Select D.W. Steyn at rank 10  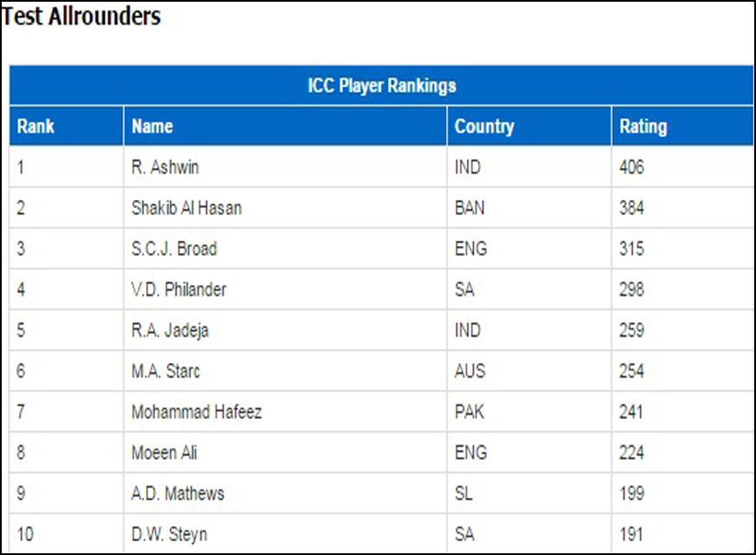point(169,534)
